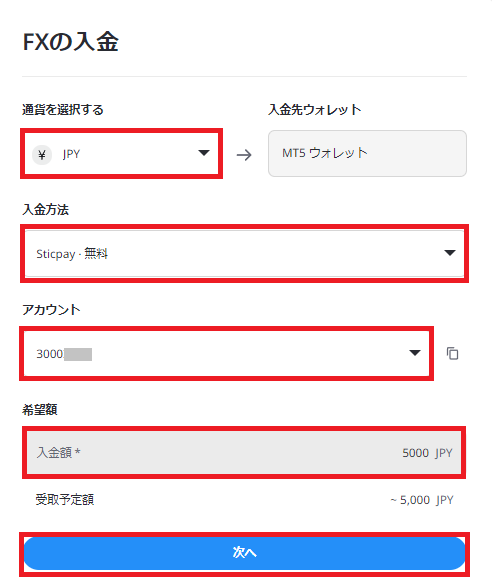
Task: Copy the account number with the copy icon
Action: pos(452,353)
